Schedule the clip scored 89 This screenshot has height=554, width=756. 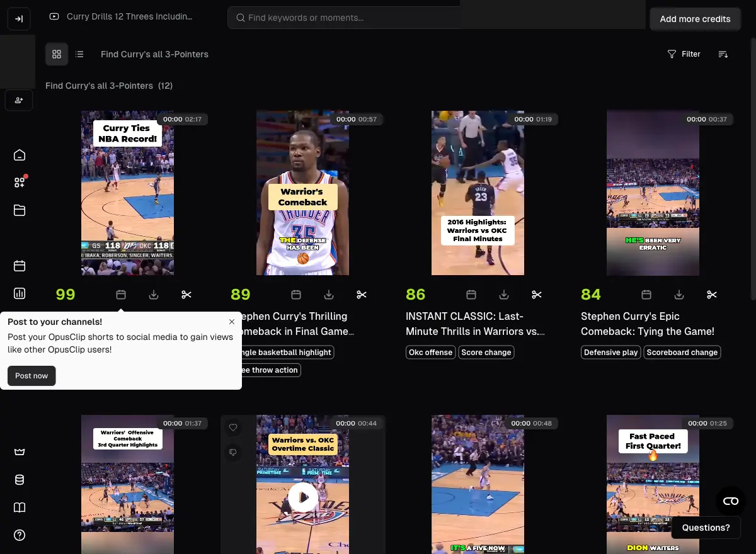coord(296,295)
